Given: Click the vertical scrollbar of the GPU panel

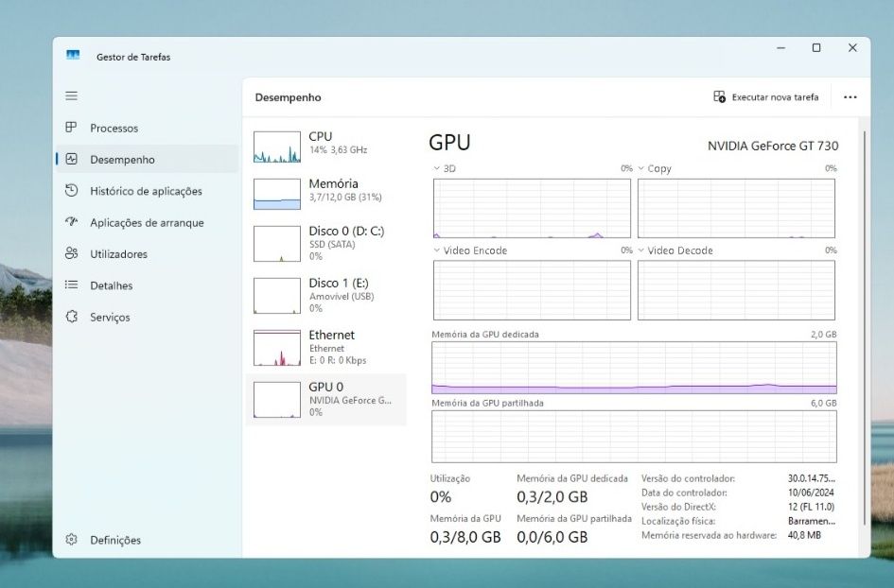Looking at the screenshot, I should coord(865,328).
